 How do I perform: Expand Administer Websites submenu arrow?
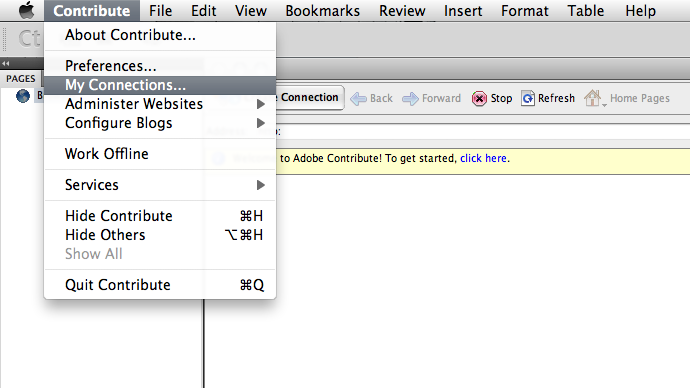point(261,104)
